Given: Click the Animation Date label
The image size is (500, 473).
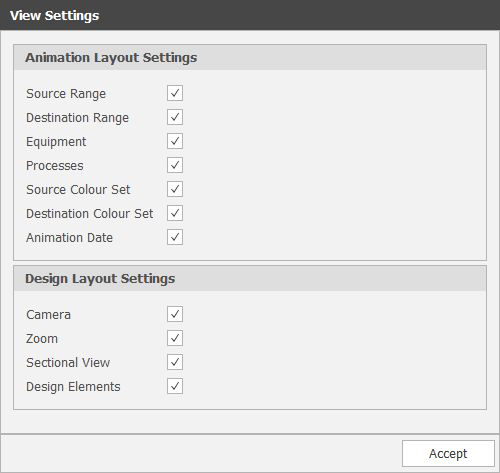Looking at the screenshot, I should (69, 237).
